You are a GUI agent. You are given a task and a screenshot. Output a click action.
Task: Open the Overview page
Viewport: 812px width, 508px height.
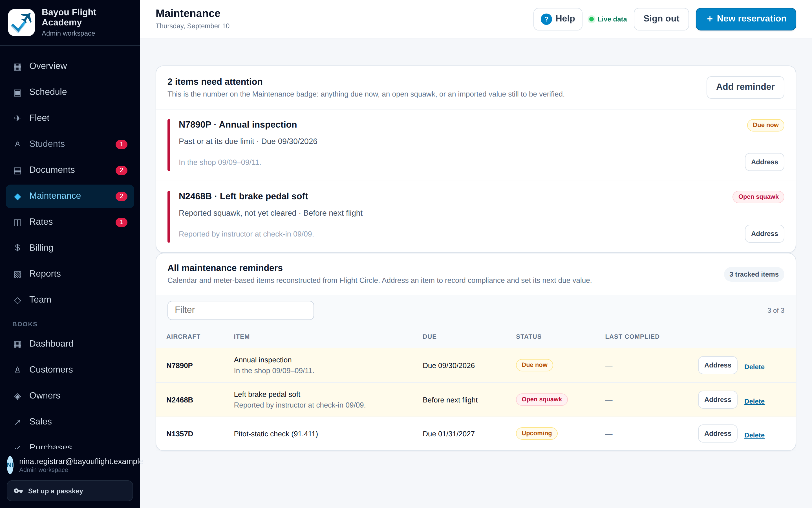70,66
